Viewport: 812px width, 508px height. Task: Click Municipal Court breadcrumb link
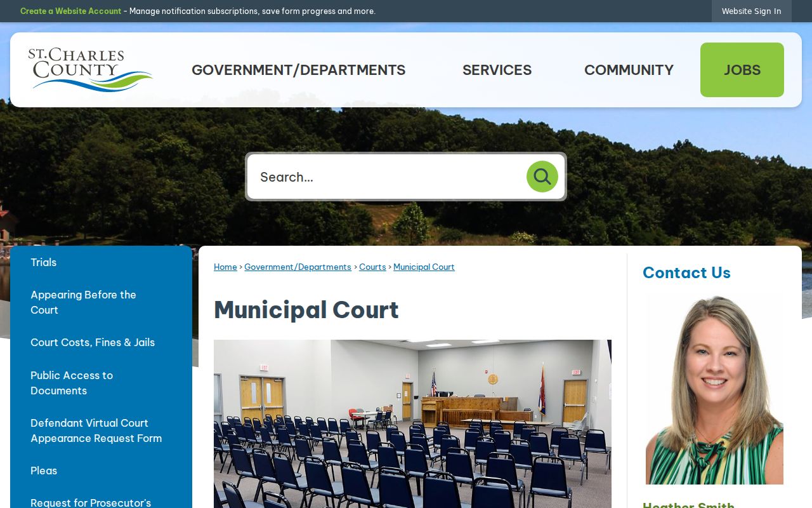[424, 267]
